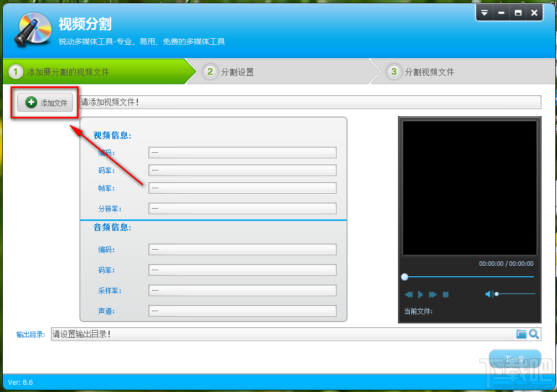Open the title bar dropdown menu arrow

(x=484, y=13)
